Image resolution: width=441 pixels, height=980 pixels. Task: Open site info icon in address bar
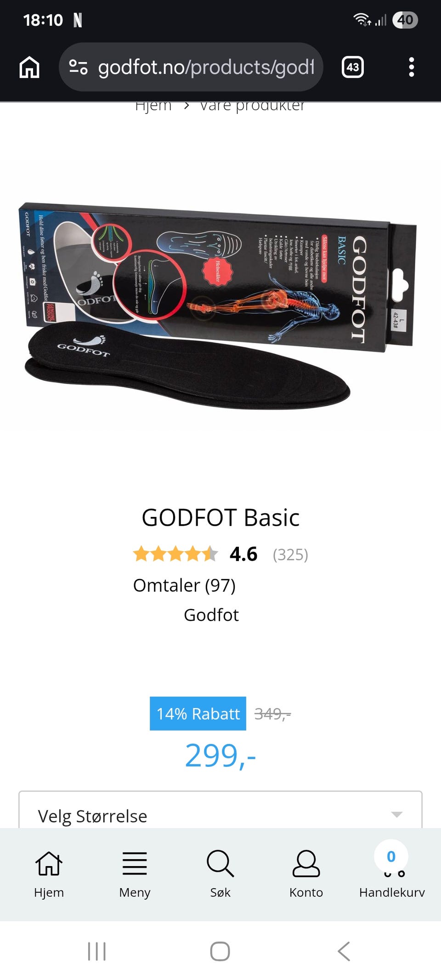tap(78, 67)
